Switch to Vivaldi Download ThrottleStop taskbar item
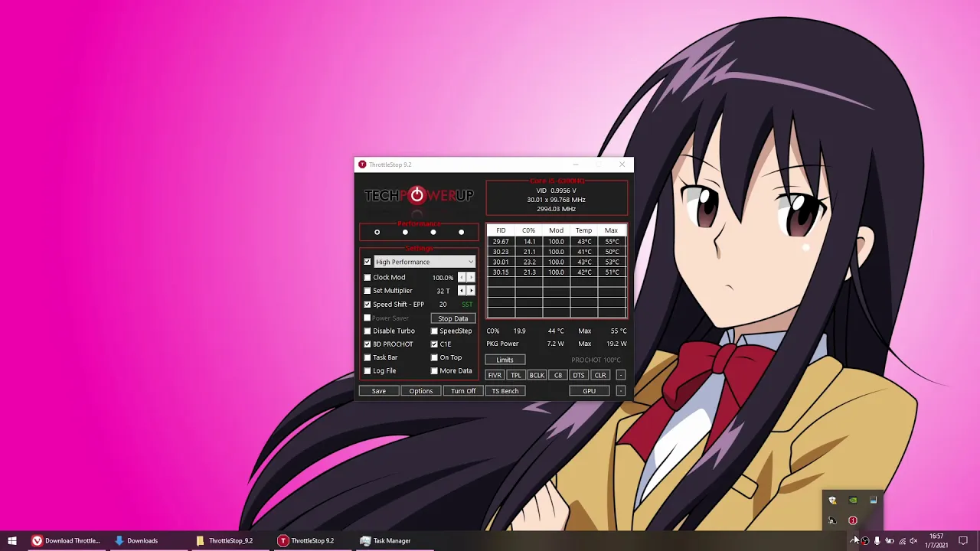The height and width of the screenshot is (551, 980). [67, 540]
